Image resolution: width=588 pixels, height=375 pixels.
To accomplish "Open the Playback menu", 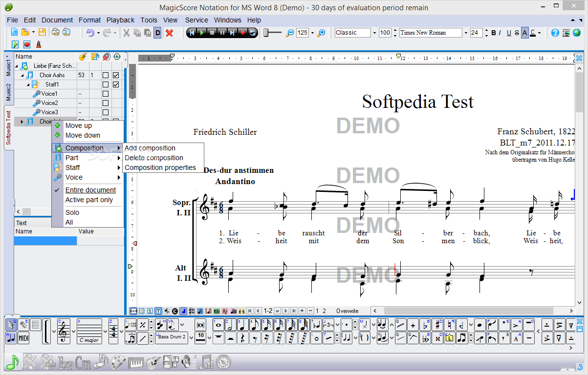I will (120, 20).
